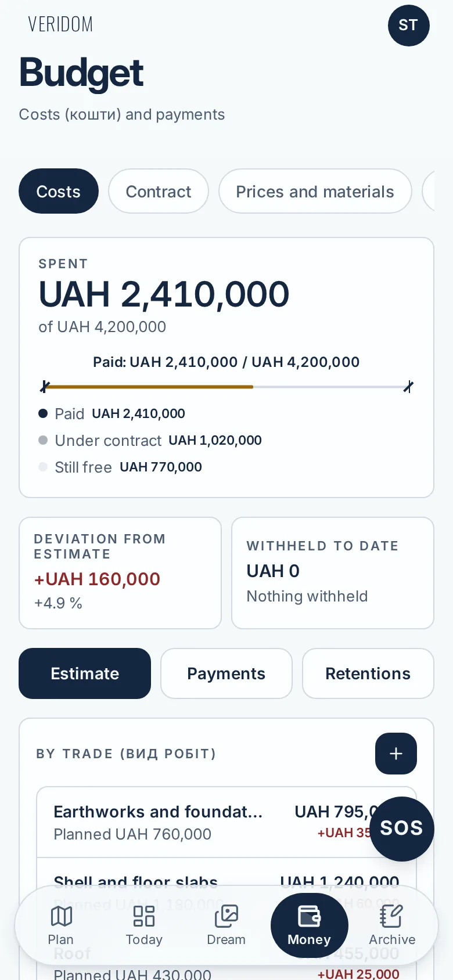Expand the Earthworks and foundation row
Image resolution: width=453 pixels, height=980 pixels.
tap(227, 822)
